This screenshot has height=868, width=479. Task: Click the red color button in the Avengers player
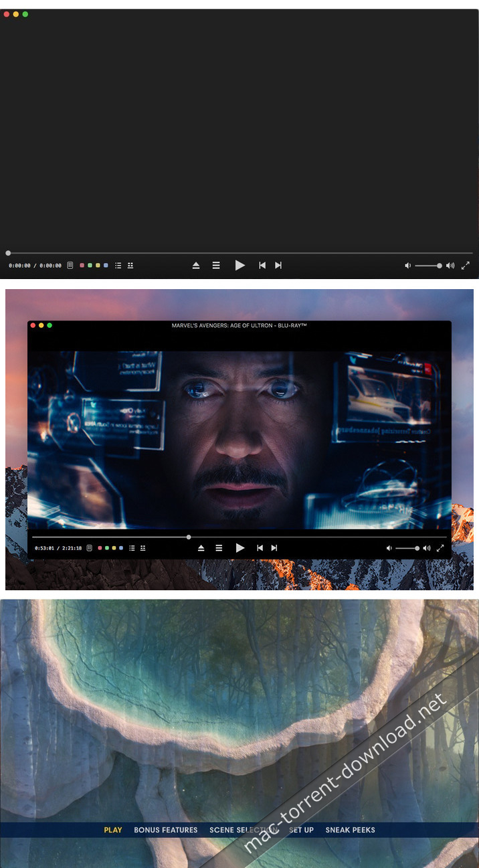[x=100, y=548]
